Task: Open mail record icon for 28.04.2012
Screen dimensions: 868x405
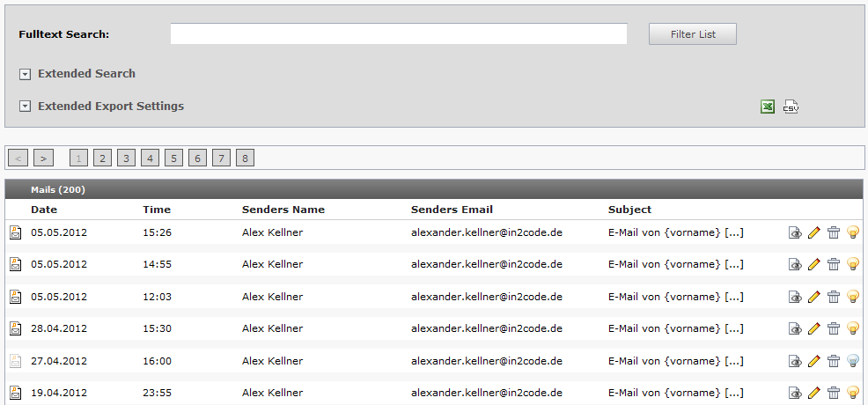Action: [15, 328]
